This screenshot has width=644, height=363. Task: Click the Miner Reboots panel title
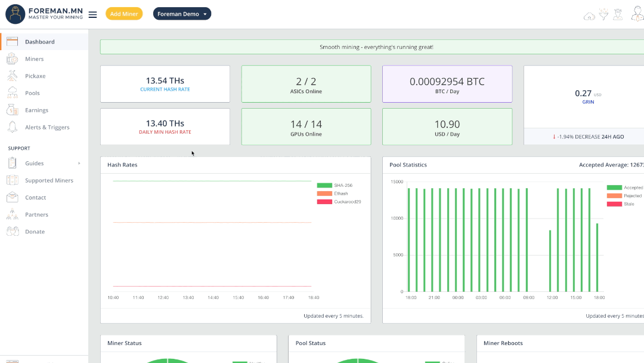click(x=503, y=343)
